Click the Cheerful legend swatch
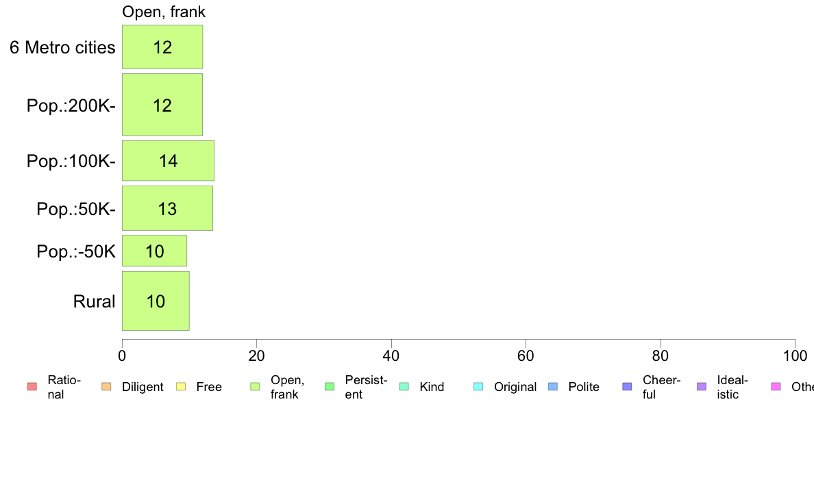The image size is (814, 504). click(627, 387)
